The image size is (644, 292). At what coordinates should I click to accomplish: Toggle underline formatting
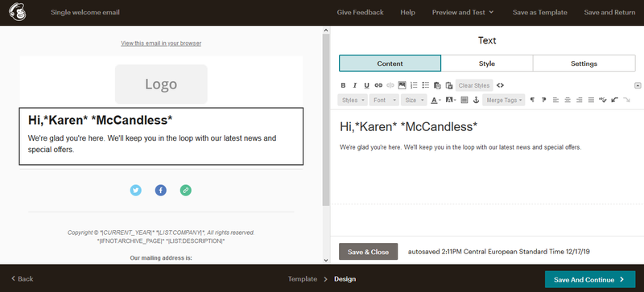(x=367, y=85)
